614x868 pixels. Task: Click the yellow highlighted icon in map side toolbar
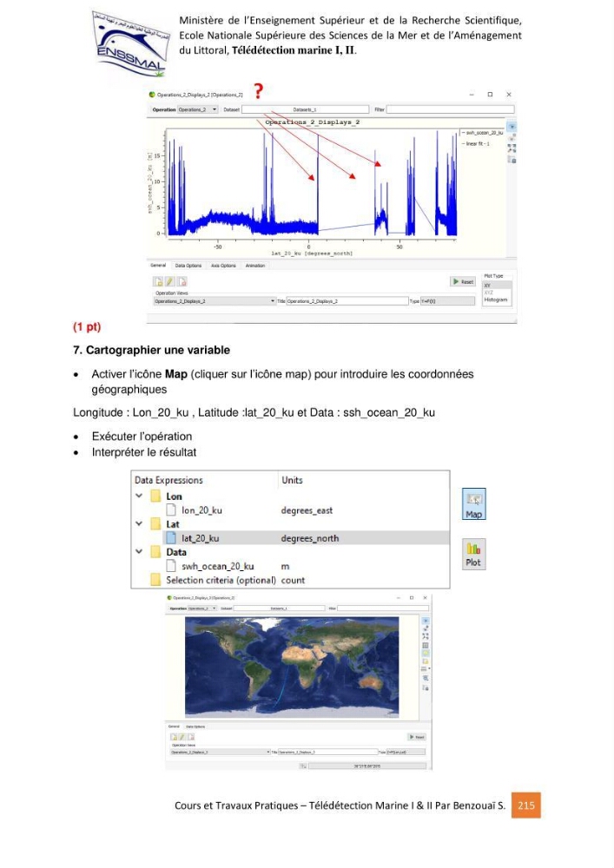pos(426,654)
